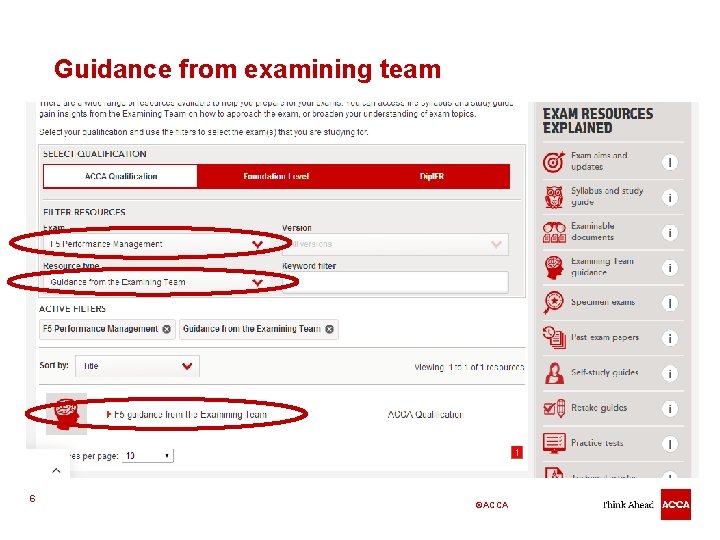
Task: Select the DipIFR tab
Action: 431,176
